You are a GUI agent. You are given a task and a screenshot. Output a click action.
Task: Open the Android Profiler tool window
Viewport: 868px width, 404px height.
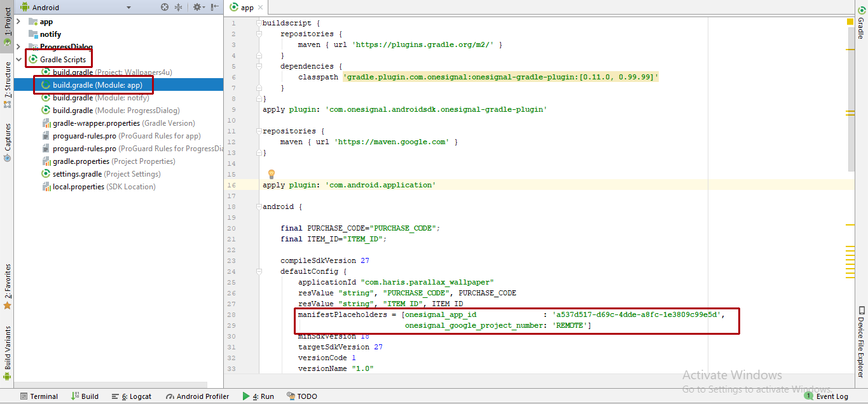[x=197, y=396]
